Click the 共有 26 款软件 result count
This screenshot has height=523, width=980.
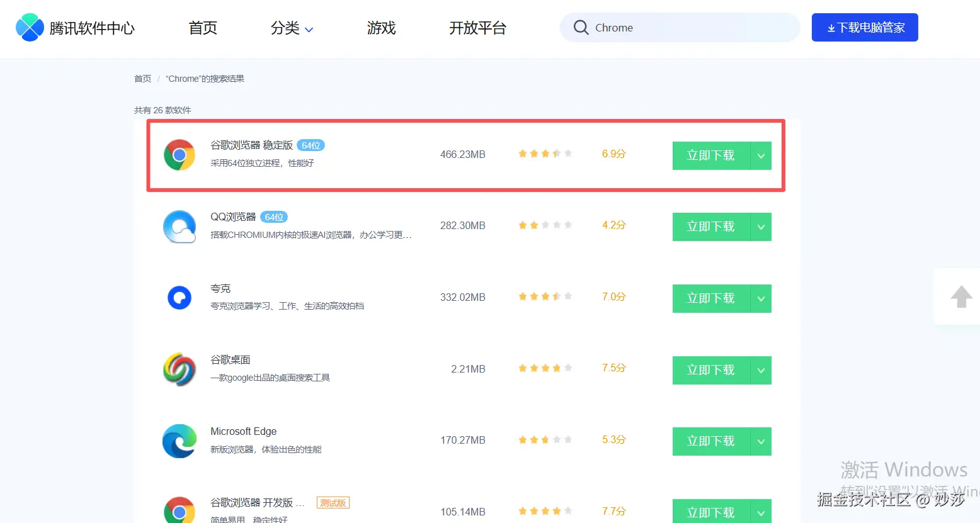162,110
